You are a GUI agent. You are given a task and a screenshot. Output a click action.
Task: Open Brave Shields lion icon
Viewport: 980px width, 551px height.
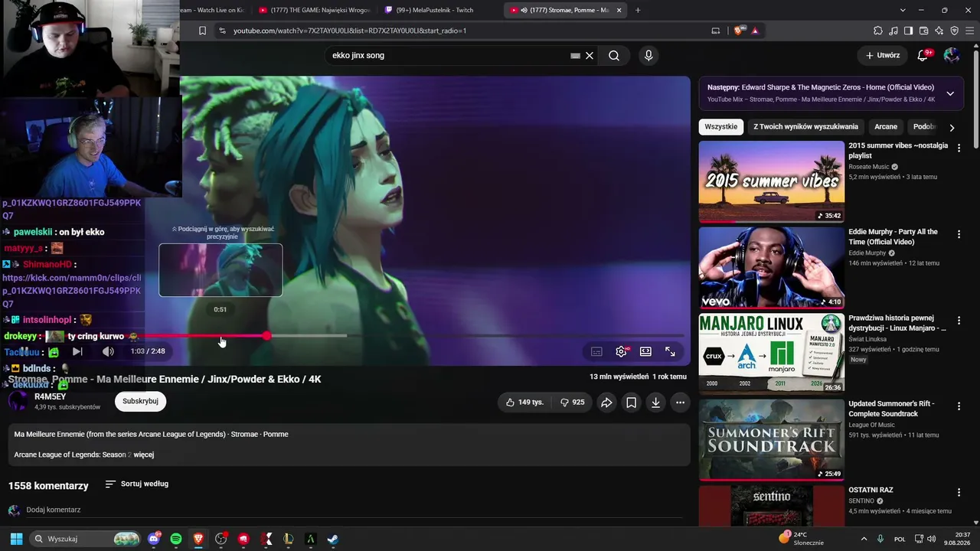click(x=738, y=31)
